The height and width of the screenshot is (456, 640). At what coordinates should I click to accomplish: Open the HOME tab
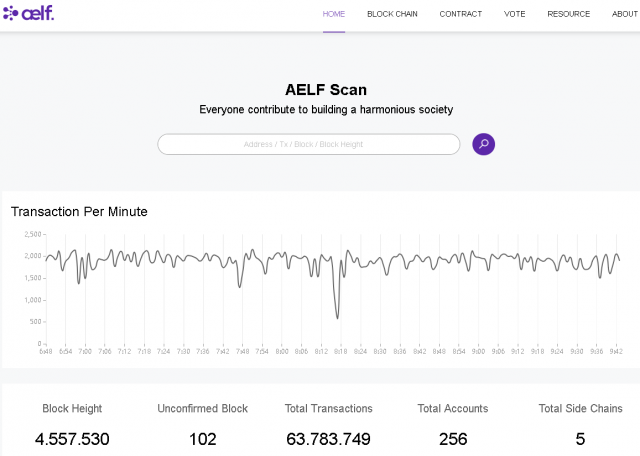tap(333, 14)
